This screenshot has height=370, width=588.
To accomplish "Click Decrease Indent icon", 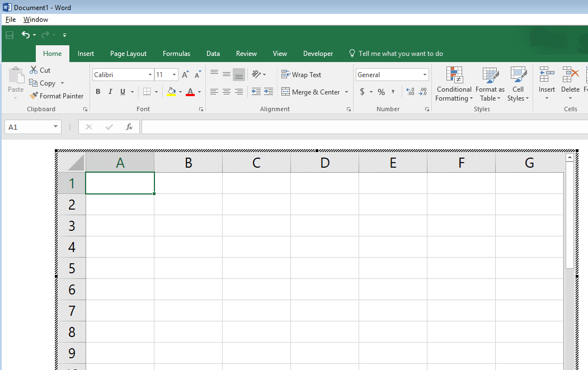I will pos(256,92).
